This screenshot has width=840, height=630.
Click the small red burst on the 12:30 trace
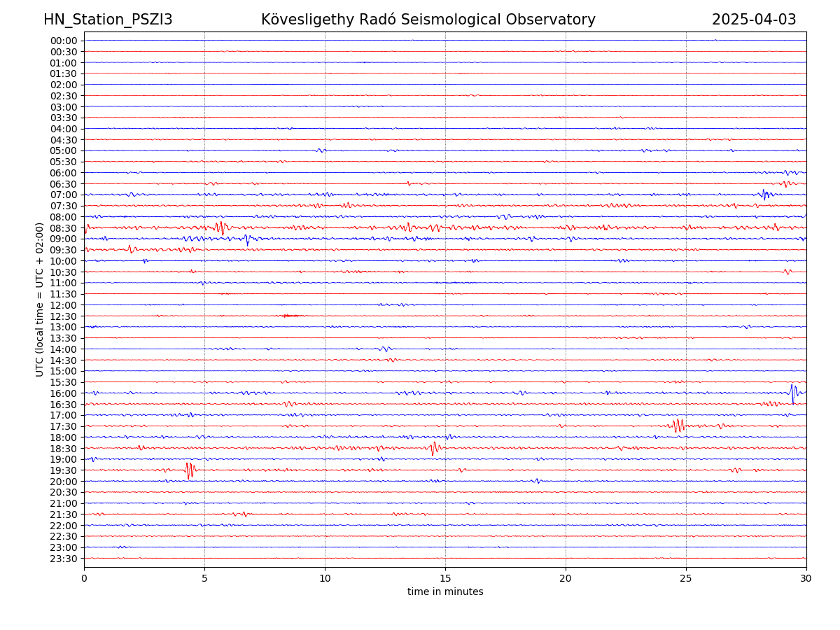(x=290, y=316)
